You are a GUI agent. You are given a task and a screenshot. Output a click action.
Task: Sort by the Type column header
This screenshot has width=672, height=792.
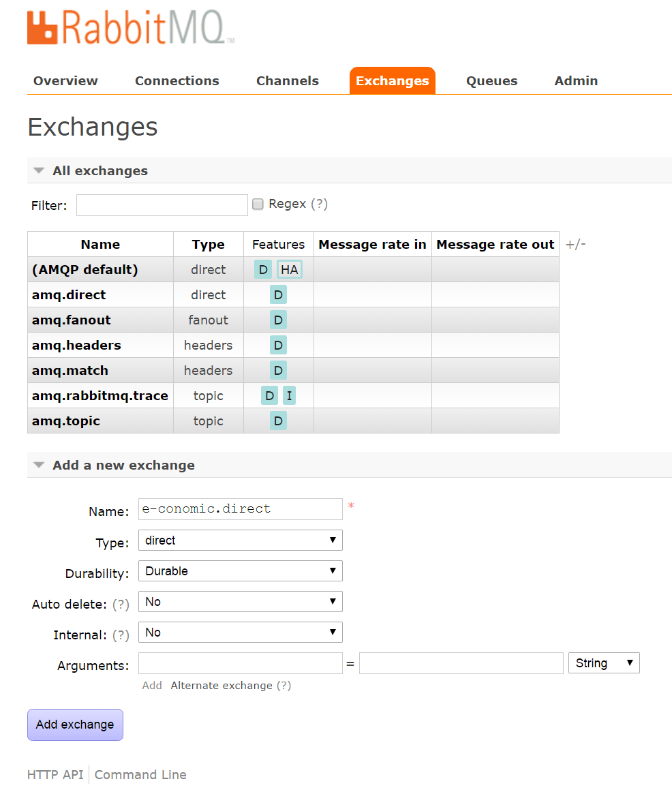pyautogui.click(x=208, y=245)
